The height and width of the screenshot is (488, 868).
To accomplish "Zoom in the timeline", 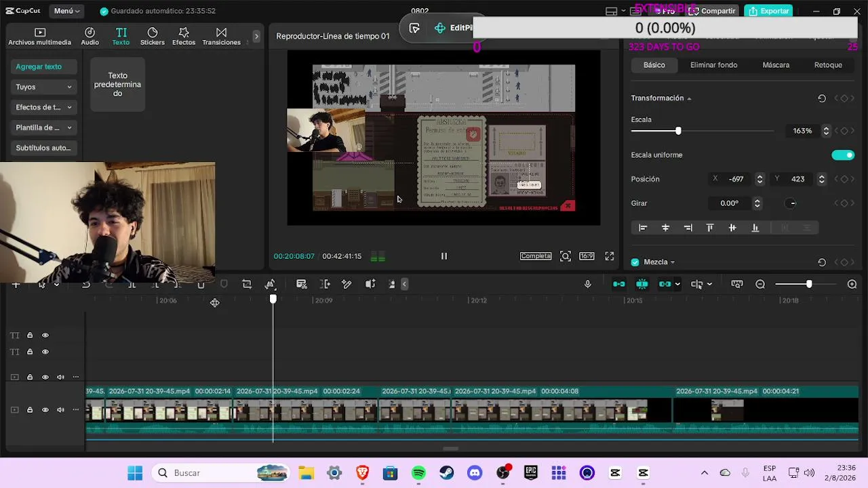I will pos(852,284).
